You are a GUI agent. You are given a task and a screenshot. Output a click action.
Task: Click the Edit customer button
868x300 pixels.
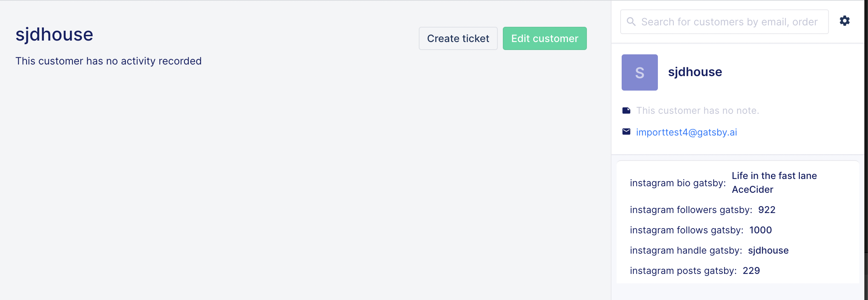pos(545,38)
